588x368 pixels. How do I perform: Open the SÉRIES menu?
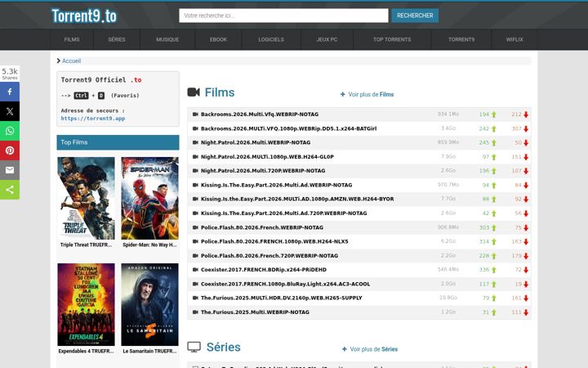pos(117,39)
